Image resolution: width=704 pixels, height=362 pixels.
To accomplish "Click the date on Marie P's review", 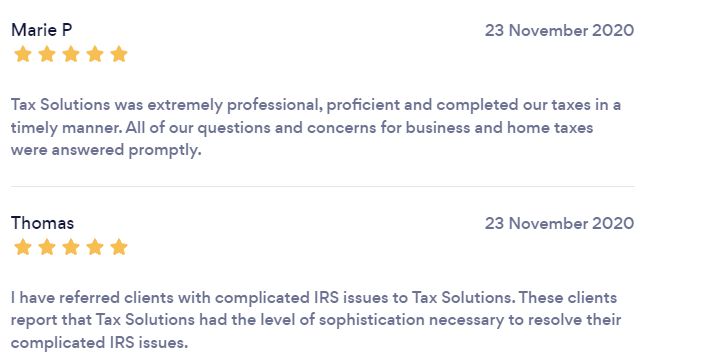I will 559,30.
